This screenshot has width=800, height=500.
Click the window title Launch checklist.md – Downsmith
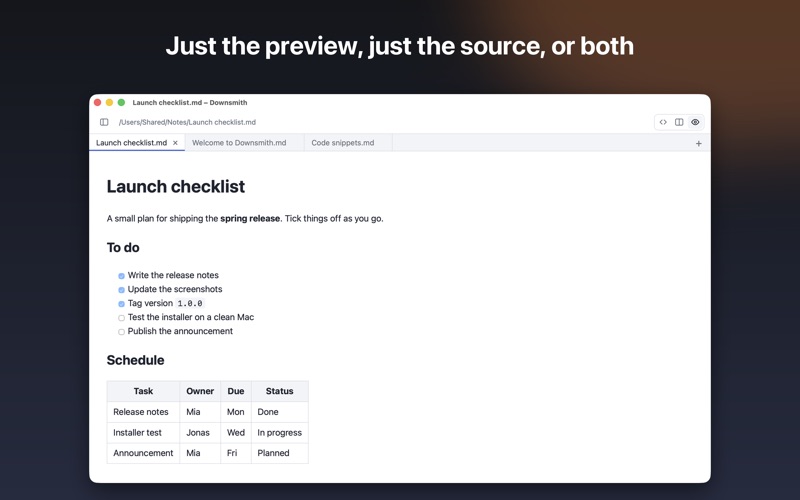pos(190,103)
